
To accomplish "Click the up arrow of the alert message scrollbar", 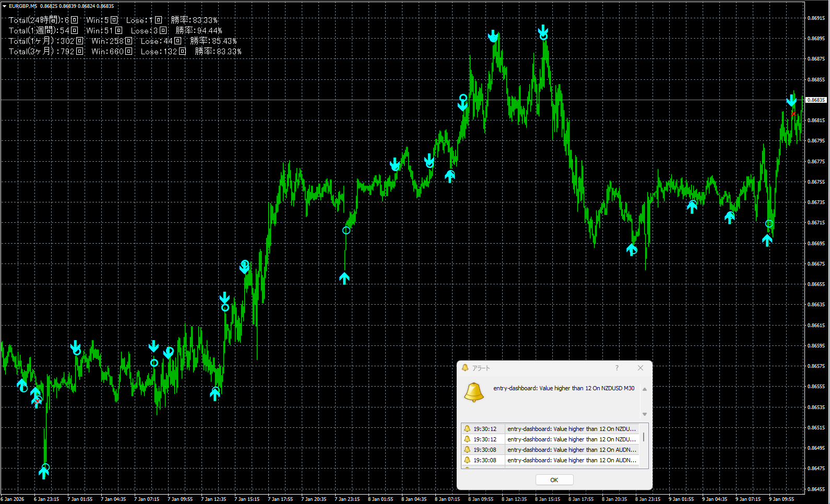I will [x=645, y=389].
